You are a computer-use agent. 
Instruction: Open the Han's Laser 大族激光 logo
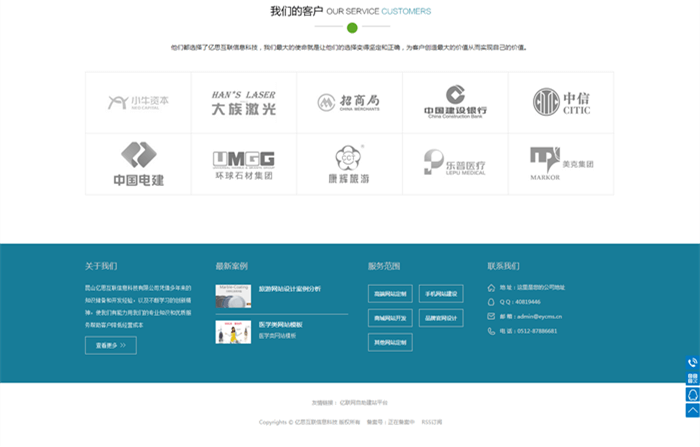[x=244, y=103]
